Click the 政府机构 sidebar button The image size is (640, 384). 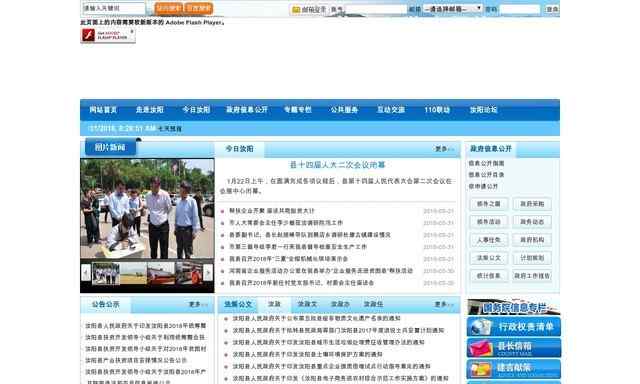tap(532, 240)
